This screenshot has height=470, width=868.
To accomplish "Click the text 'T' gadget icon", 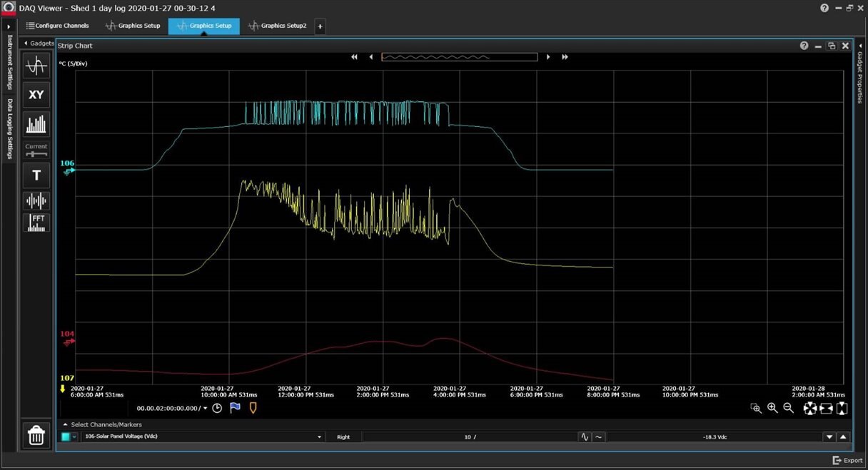I will tap(36, 175).
